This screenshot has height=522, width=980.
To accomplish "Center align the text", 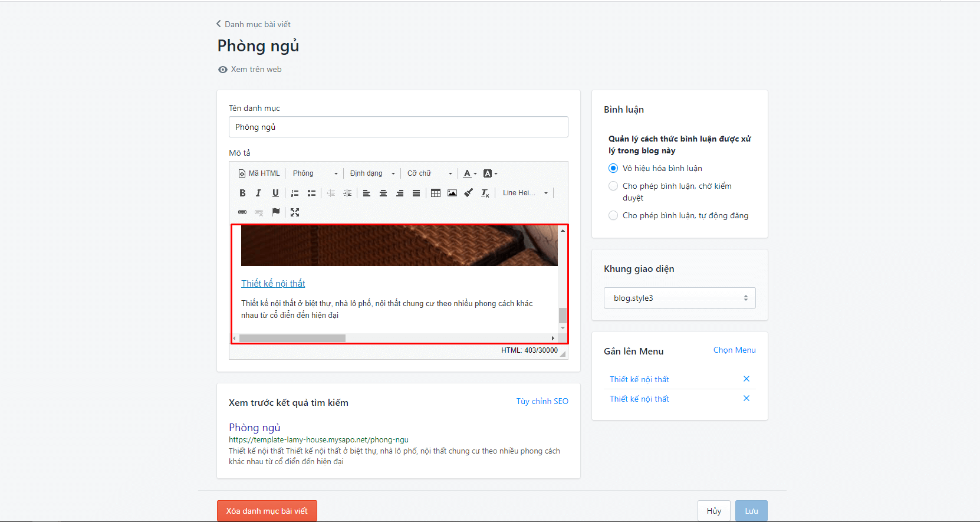I will click(x=383, y=193).
